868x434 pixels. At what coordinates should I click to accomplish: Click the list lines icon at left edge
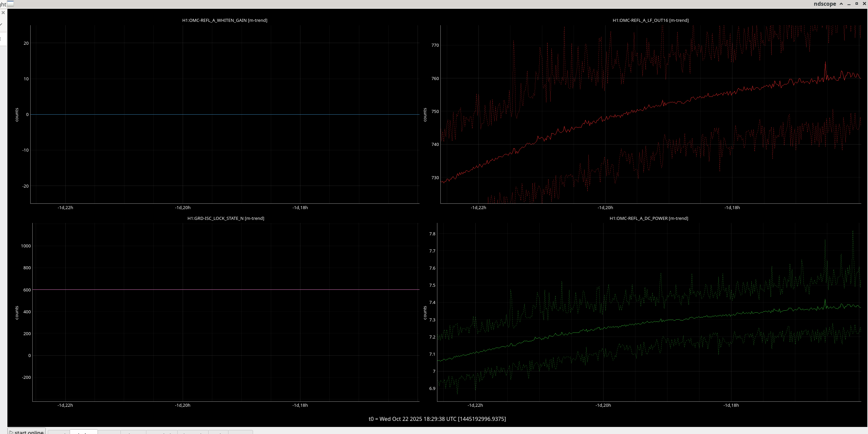pyautogui.click(x=1, y=39)
